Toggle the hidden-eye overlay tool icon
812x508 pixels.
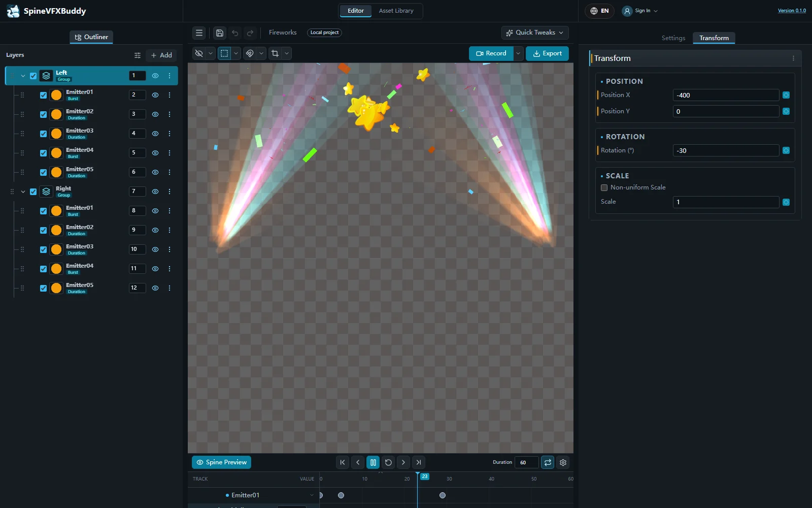pos(199,53)
